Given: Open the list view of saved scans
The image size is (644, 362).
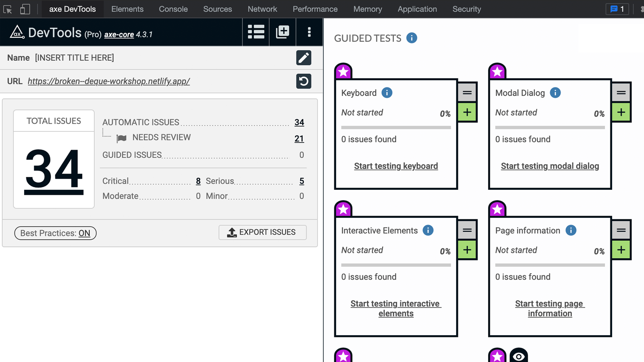Looking at the screenshot, I should coord(256,32).
